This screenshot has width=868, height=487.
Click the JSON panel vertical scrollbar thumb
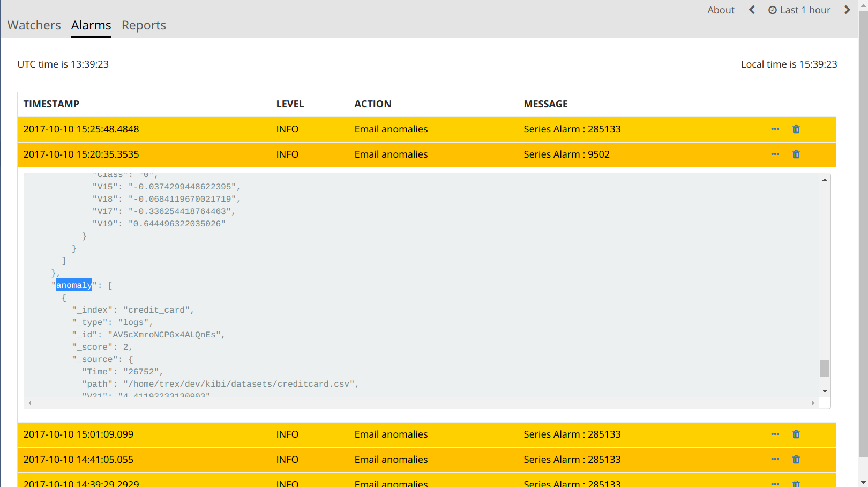point(825,368)
